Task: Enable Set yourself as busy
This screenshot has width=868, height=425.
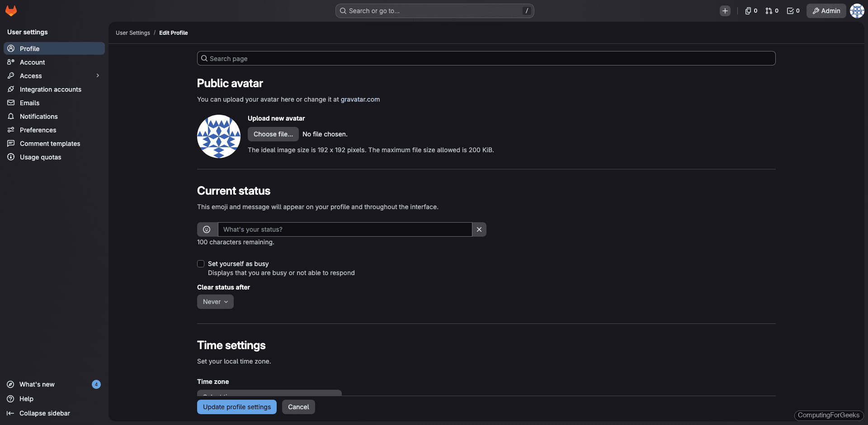Action: point(201,263)
